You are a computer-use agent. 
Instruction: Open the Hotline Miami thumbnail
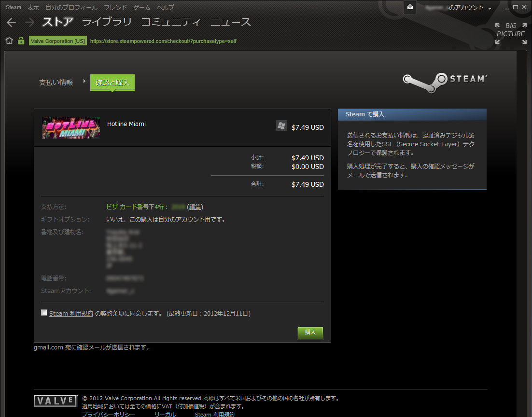pos(71,127)
